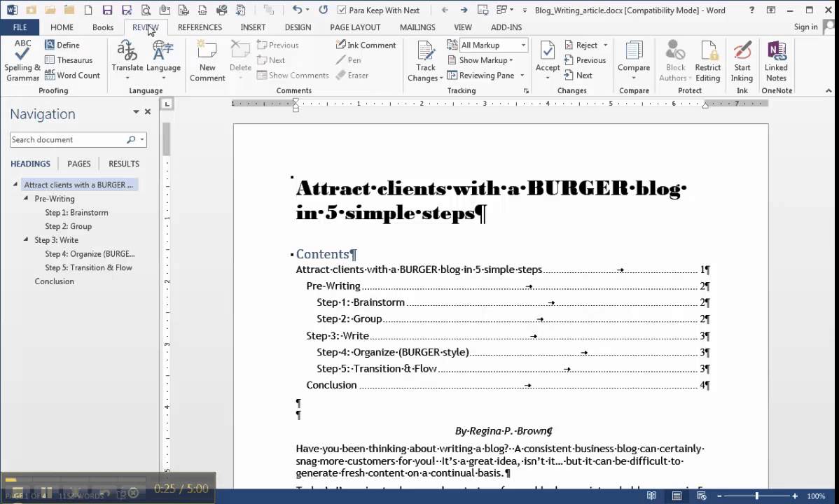Open the Reject dropdown arrow
Image resolution: width=839 pixels, height=504 pixels.
click(x=605, y=45)
